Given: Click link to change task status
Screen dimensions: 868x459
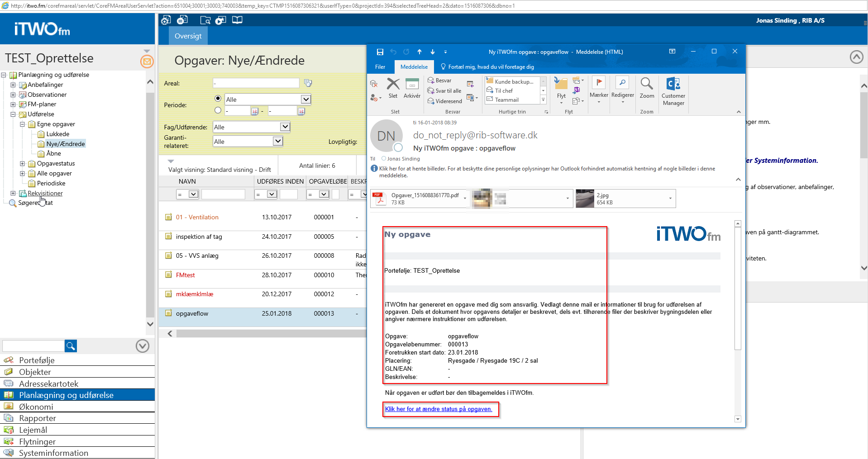Looking at the screenshot, I should click(438, 409).
